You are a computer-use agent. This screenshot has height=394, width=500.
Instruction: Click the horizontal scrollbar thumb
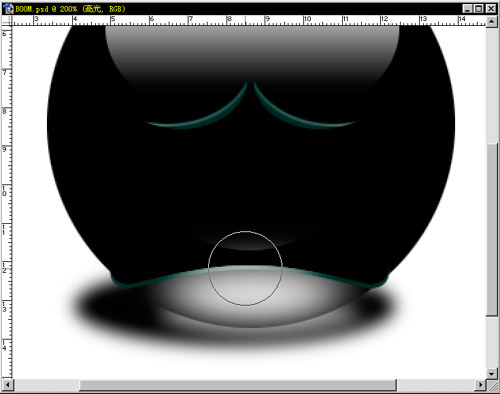[238, 385]
